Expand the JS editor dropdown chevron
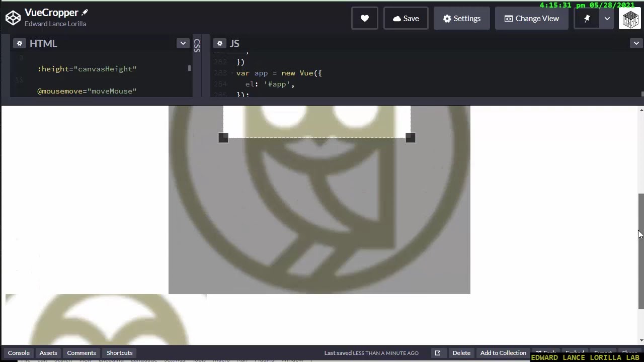 tap(636, 44)
